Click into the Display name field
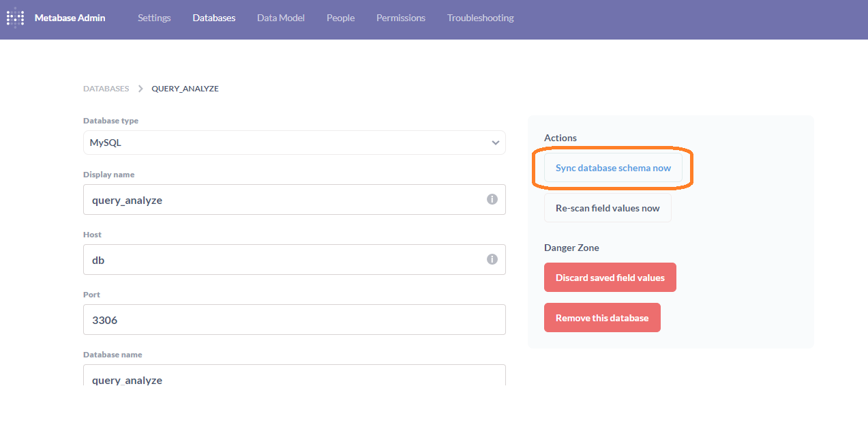Viewport: 868px width, 442px height. (x=295, y=199)
